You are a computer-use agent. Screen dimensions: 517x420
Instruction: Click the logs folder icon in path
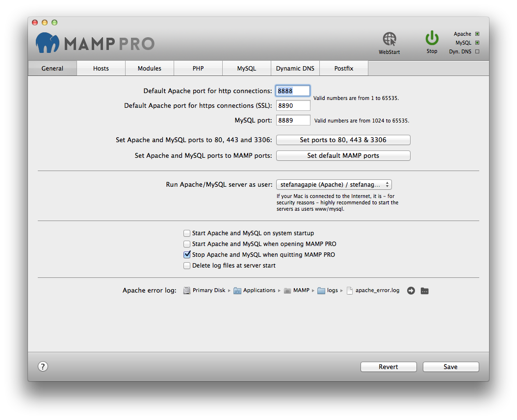[x=321, y=291]
